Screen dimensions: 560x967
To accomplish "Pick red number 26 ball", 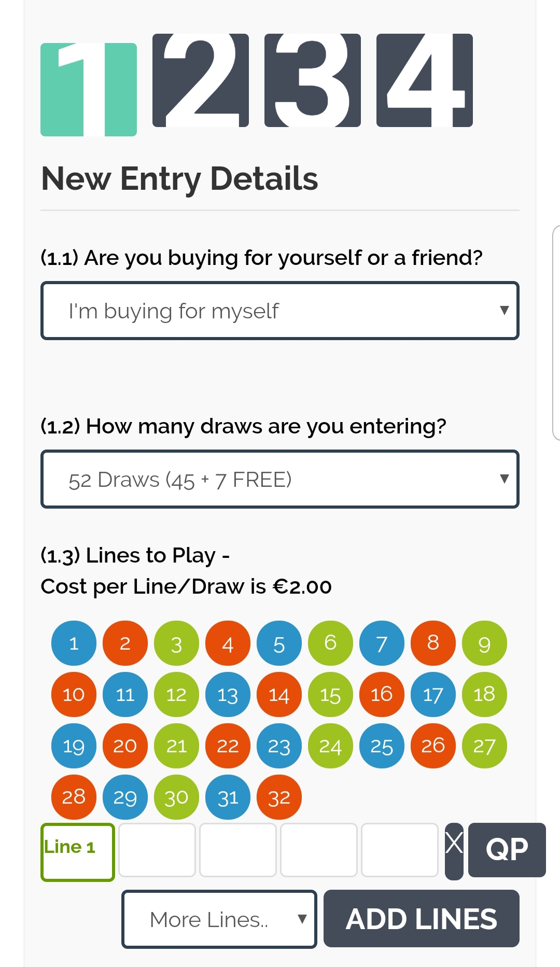I will pos(433,746).
